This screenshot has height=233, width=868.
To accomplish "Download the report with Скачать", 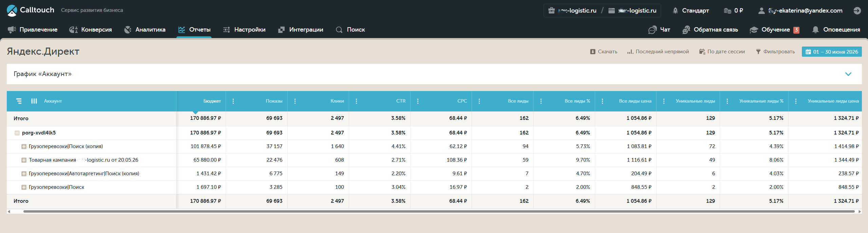I will [x=604, y=52].
